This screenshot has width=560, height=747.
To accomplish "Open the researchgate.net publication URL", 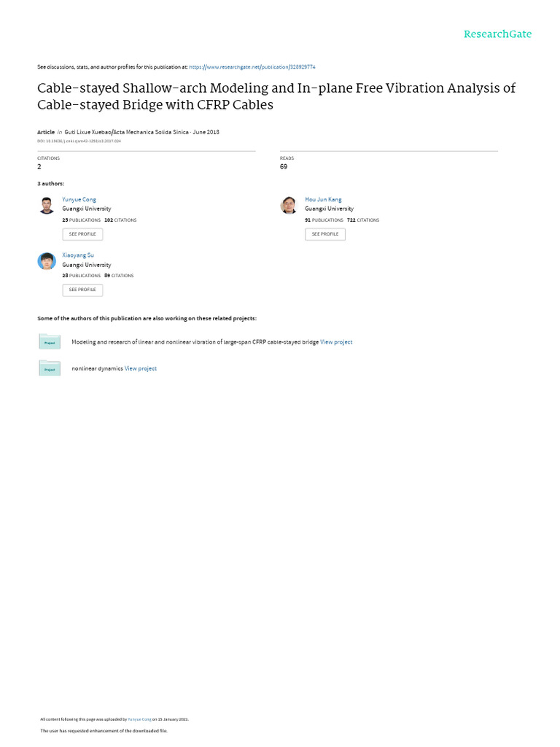I will pyautogui.click(x=252, y=67).
